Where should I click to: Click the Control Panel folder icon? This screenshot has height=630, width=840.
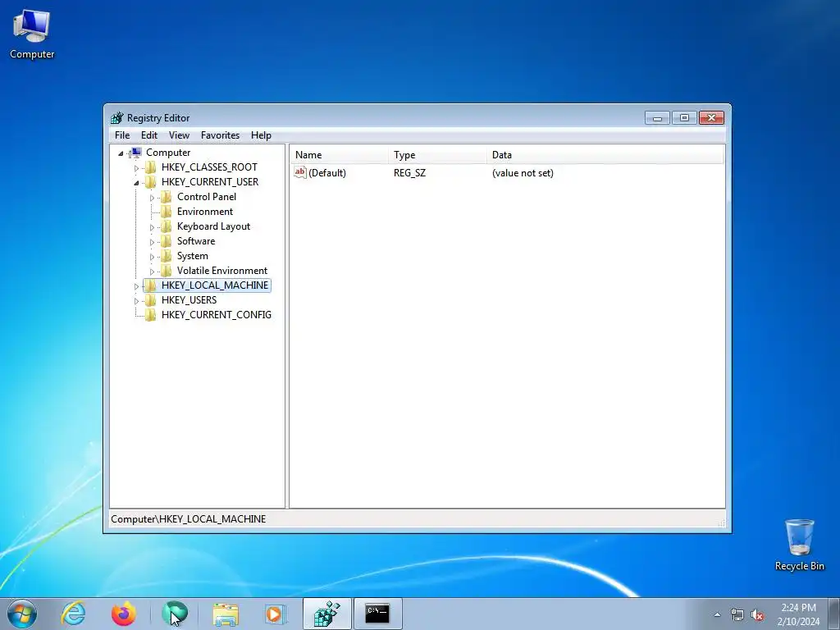(166, 197)
